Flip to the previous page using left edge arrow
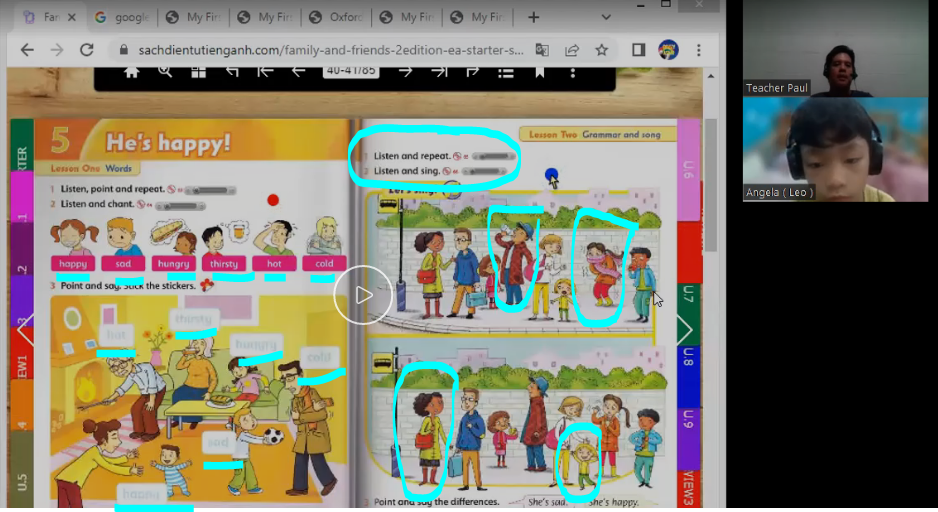The width and height of the screenshot is (938, 512). point(25,330)
